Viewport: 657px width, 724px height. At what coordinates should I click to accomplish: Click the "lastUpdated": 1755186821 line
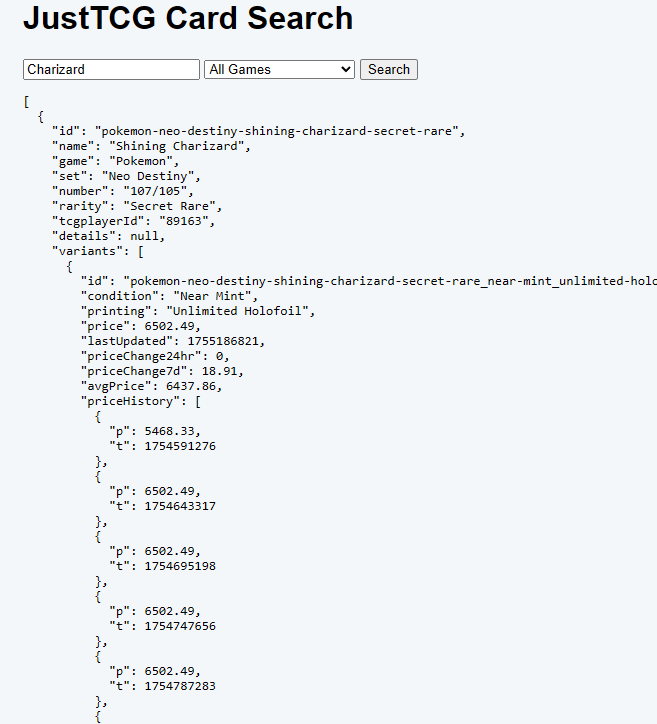173,341
